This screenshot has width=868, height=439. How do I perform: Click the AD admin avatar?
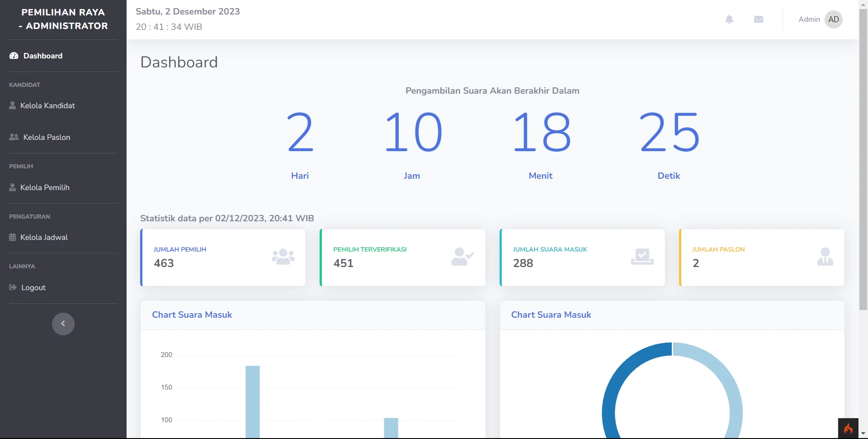[x=833, y=19]
